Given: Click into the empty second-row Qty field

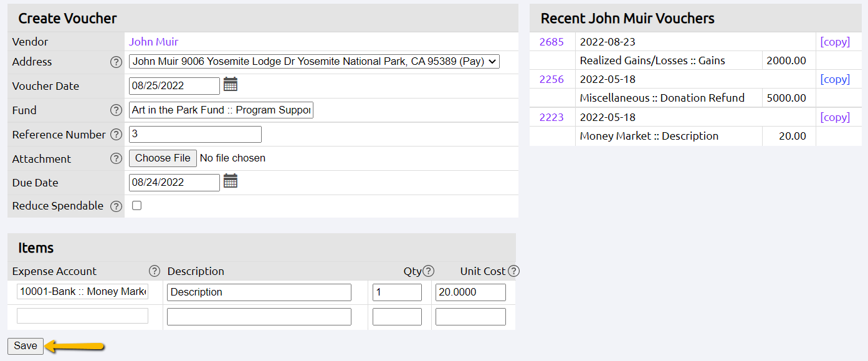Looking at the screenshot, I should [x=397, y=317].
